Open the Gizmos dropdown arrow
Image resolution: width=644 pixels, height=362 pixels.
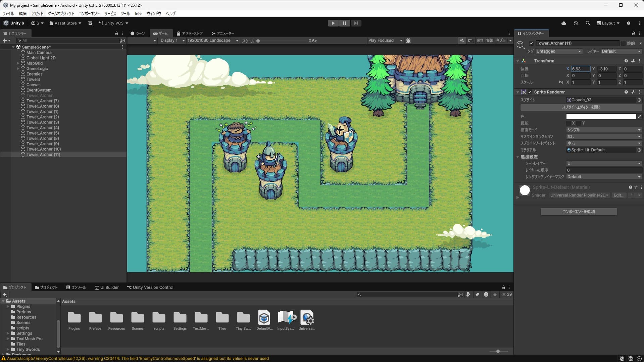[x=510, y=41]
